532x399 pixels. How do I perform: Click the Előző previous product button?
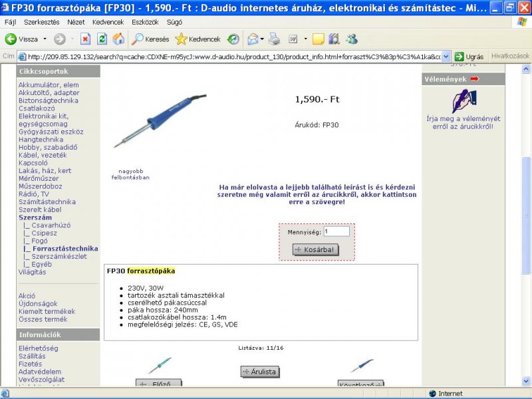158,384
